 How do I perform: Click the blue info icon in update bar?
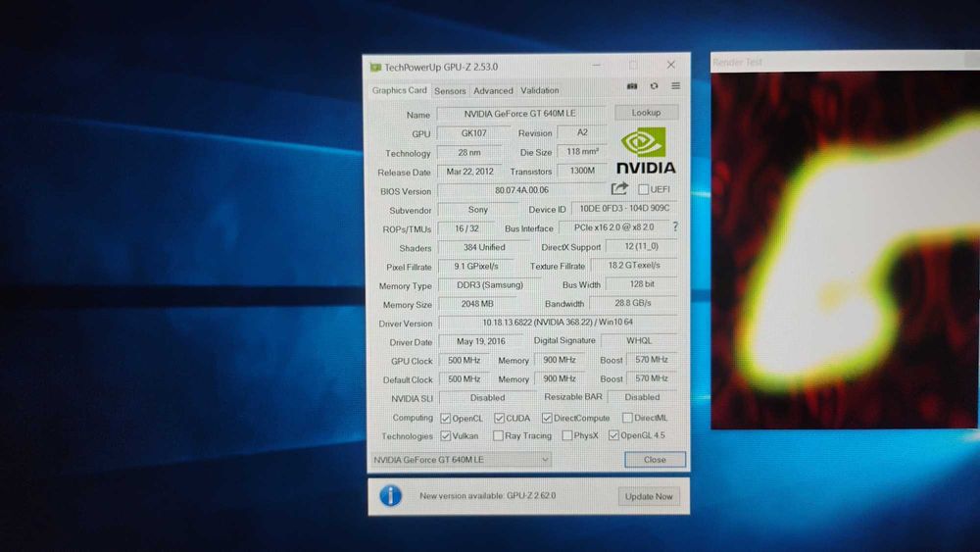391,496
